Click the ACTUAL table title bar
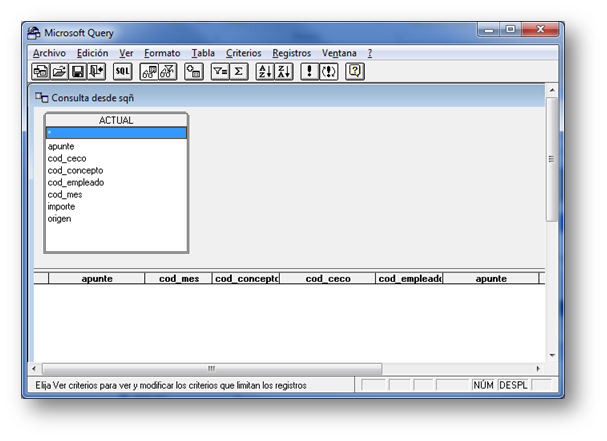Viewport: 607px width, 441px height. [116, 120]
